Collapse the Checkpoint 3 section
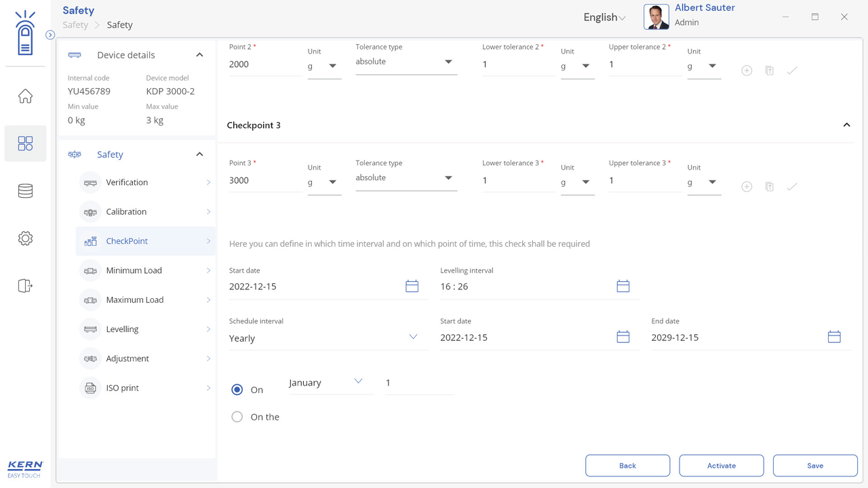Screen dimensions: 868x488 pos(846,125)
